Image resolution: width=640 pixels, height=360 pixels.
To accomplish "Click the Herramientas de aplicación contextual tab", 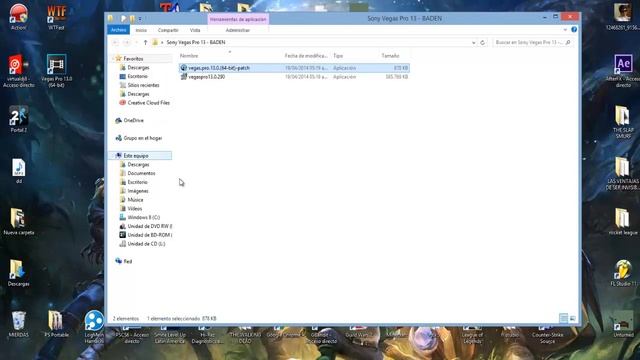I will (x=238, y=19).
